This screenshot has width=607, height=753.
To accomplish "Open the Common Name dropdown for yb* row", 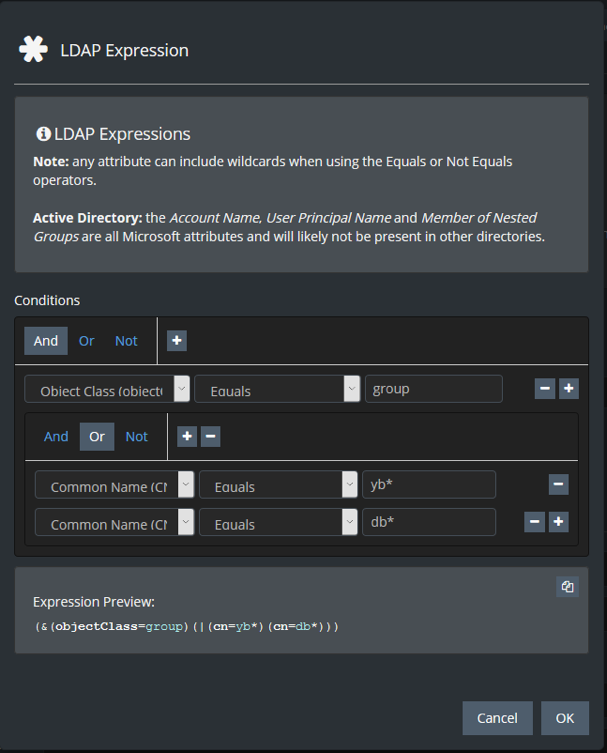I will pyautogui.click(x=114, y=486).
